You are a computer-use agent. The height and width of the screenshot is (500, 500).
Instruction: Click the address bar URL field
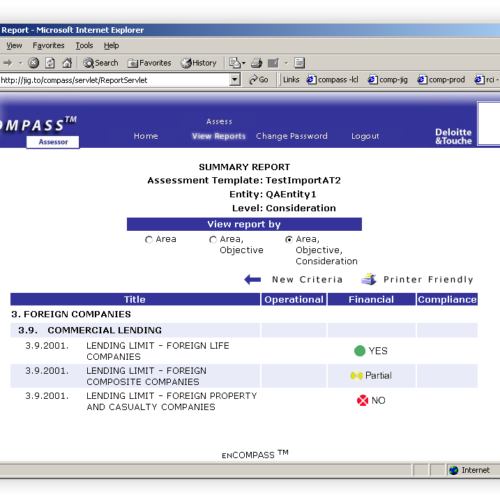(x=115, y=80)
